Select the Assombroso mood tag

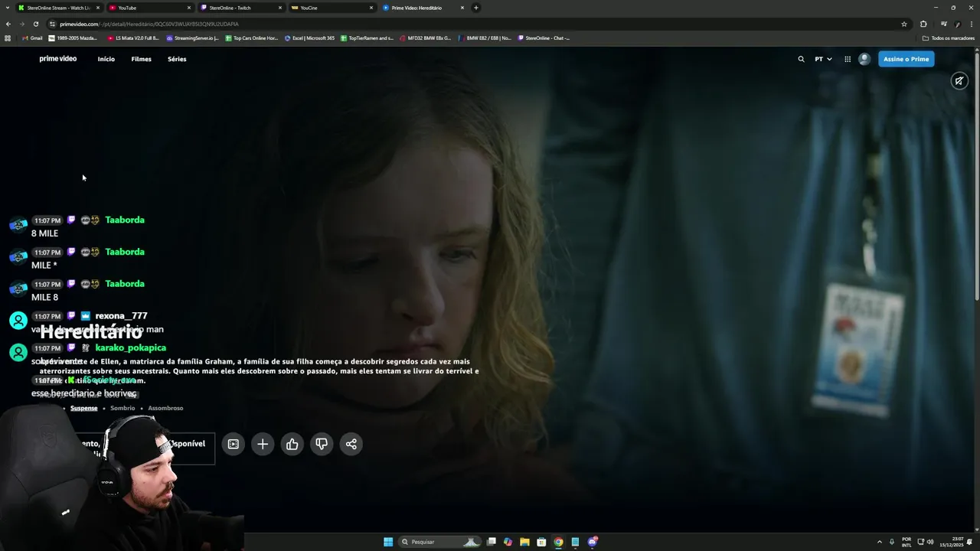[165, 408]
